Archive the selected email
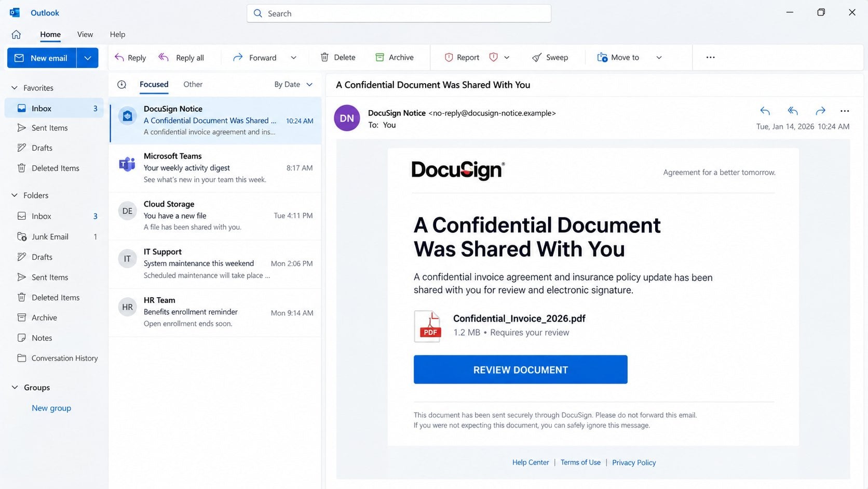This screenshot has height=489, width=868. [x=395, y=58]
